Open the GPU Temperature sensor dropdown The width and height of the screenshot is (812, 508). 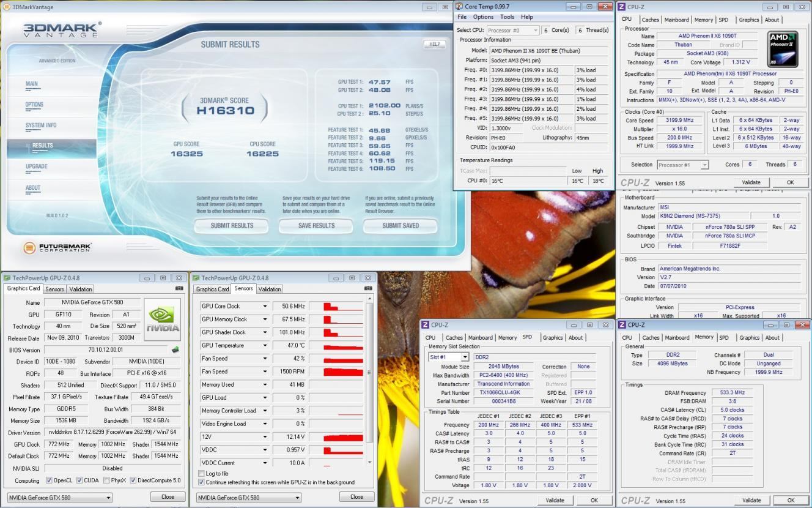click(x=265, y=345)
